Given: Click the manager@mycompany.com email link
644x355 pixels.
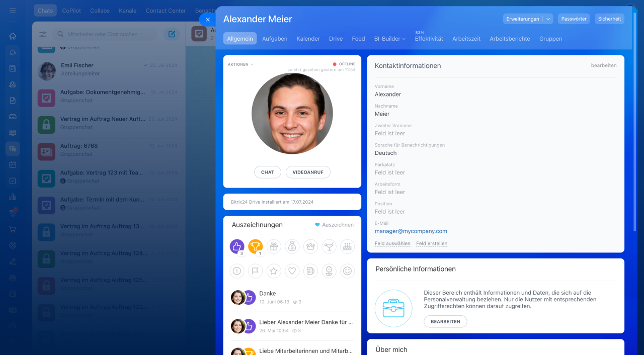Looking at the screenshot, I should click(411, 231).
